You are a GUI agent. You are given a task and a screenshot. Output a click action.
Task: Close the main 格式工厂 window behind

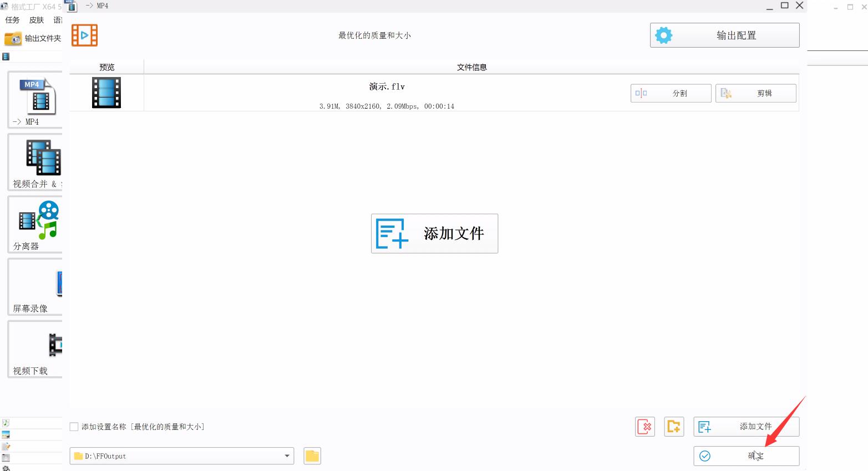point(864,7)
